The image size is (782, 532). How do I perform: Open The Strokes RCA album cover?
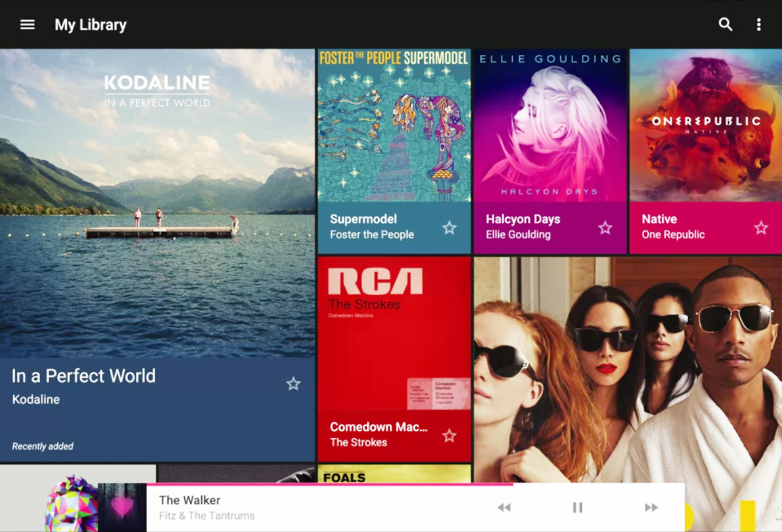click(x=394, y=333)
